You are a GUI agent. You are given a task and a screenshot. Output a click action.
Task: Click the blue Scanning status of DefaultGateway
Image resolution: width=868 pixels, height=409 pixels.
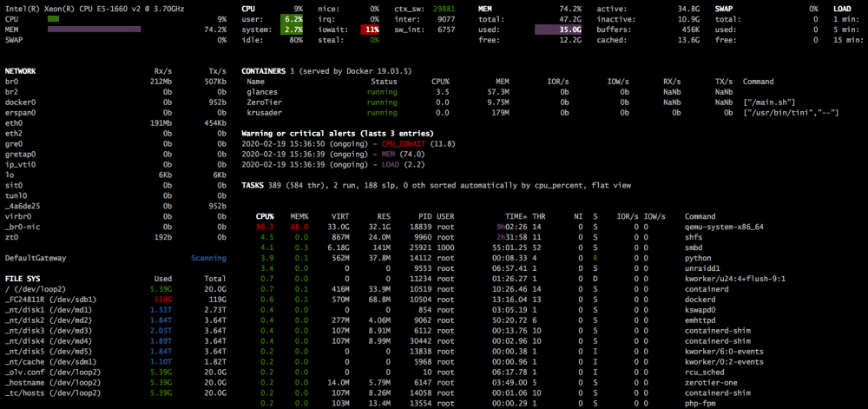tap(208, 258)
